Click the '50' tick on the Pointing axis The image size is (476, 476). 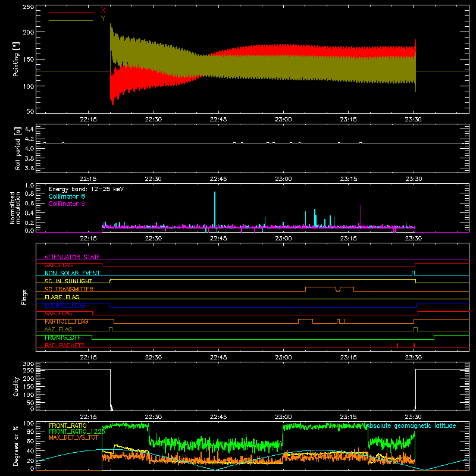pos(30,111)
